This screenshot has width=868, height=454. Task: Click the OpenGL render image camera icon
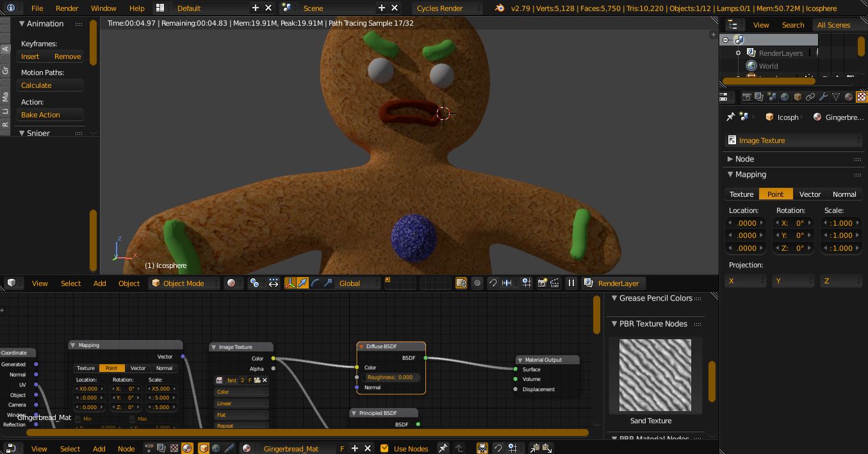[x=543, y=283]
